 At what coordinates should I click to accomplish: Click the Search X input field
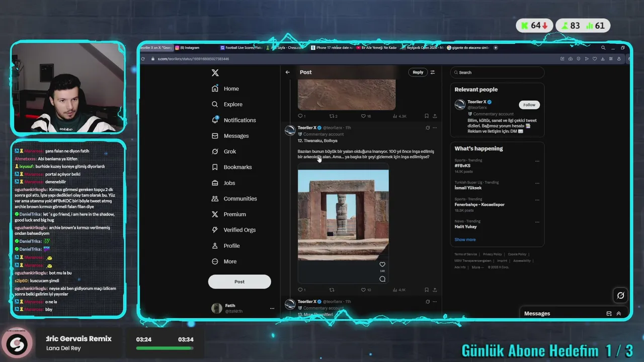point(497,72)
